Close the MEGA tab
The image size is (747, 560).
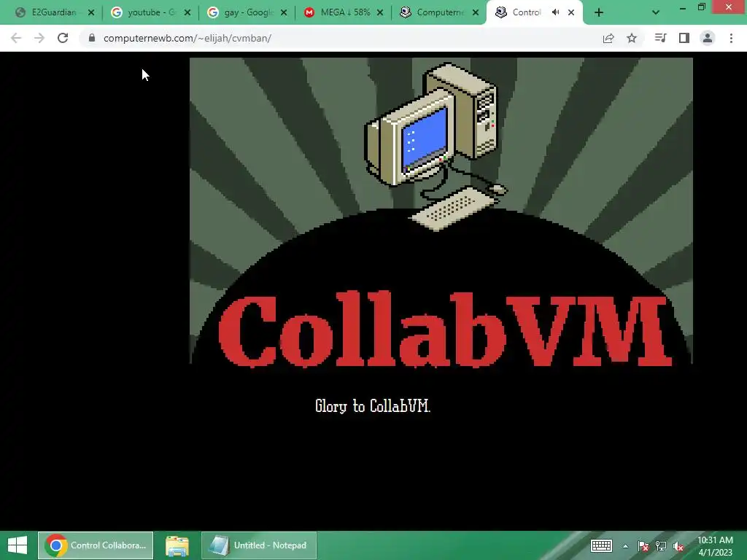(379, 13)
